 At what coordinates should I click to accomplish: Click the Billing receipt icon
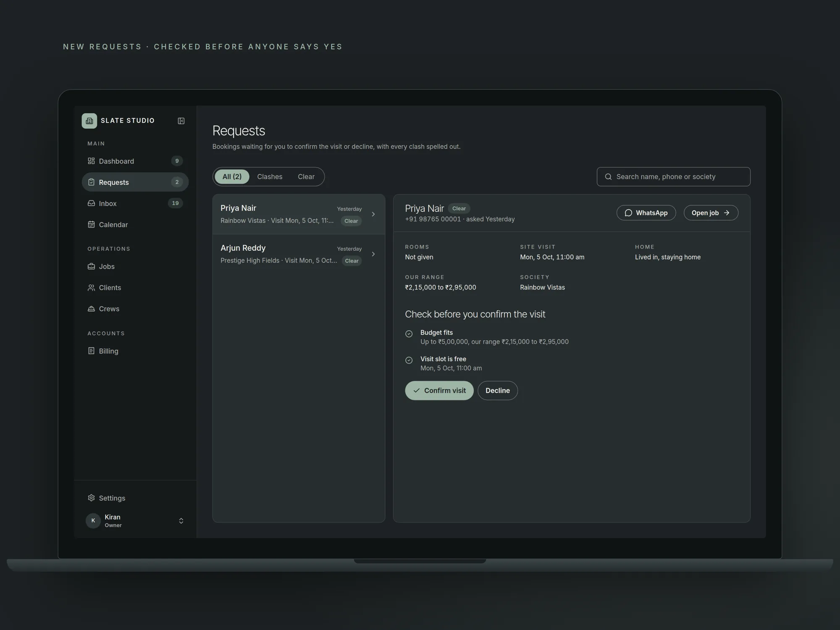91,351
